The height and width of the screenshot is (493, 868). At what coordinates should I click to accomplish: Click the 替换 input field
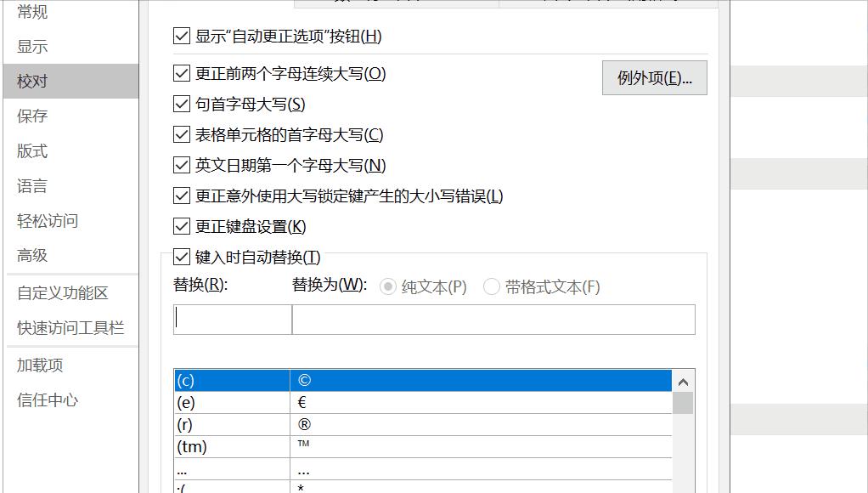click(x=231, y=319)
